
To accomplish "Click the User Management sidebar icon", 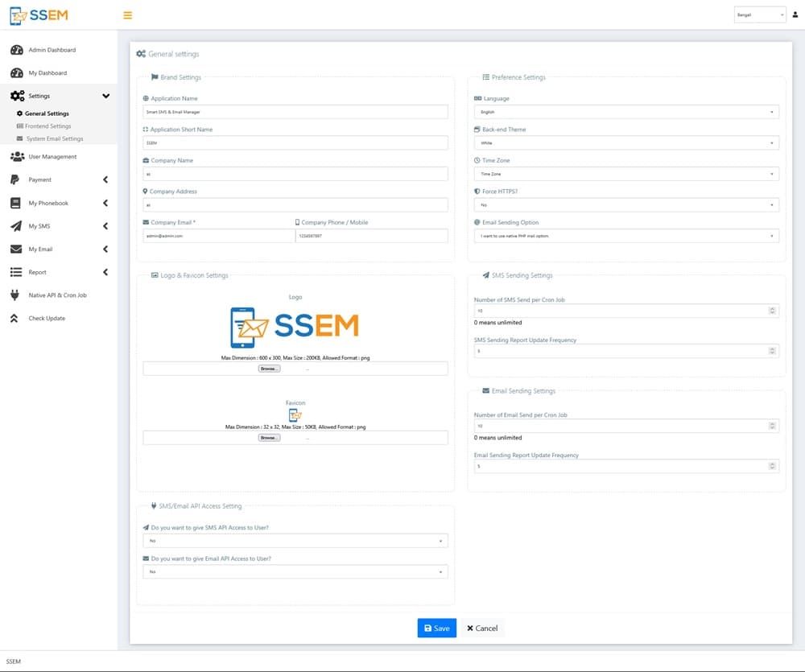I will click(17, 157).
